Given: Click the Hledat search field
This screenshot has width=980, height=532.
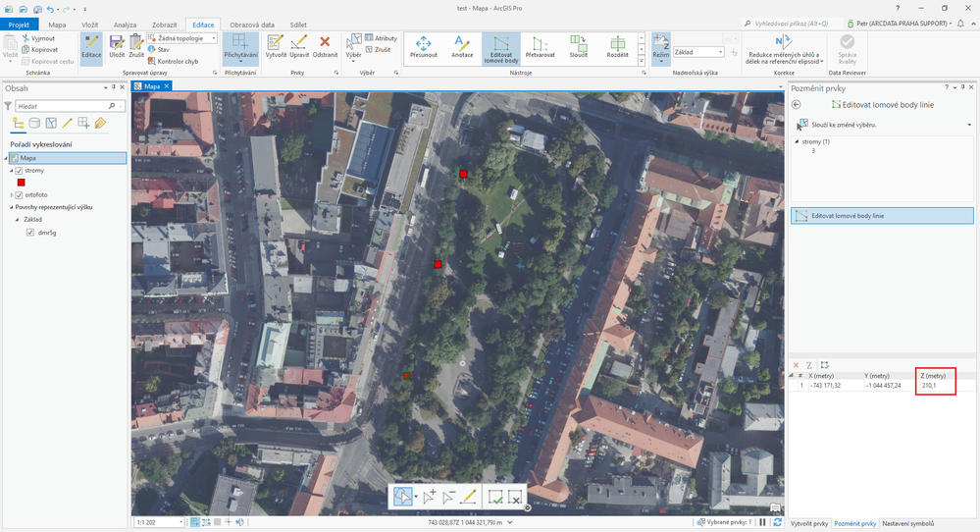Looking at the screenshot, I should 59,105.
